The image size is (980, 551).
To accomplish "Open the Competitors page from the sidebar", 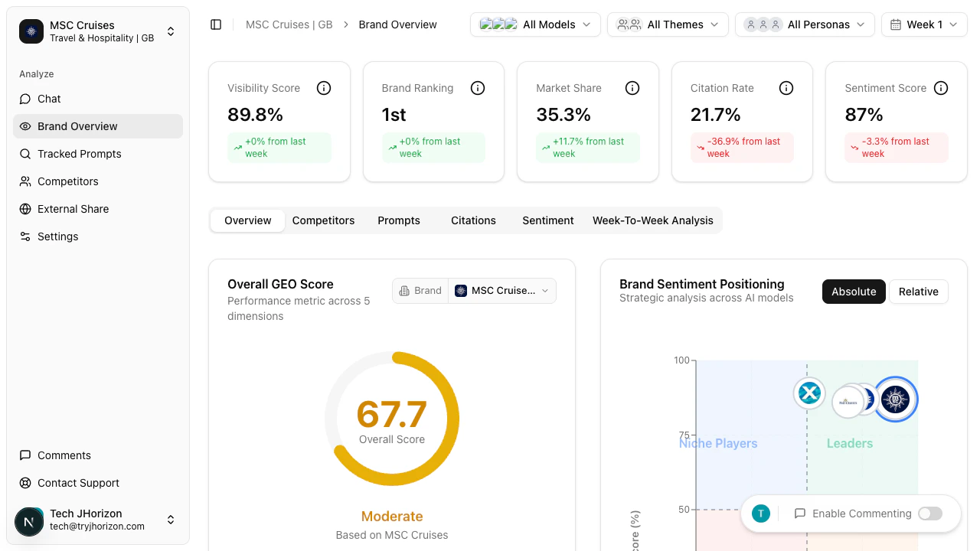I will tap(68, 181).
